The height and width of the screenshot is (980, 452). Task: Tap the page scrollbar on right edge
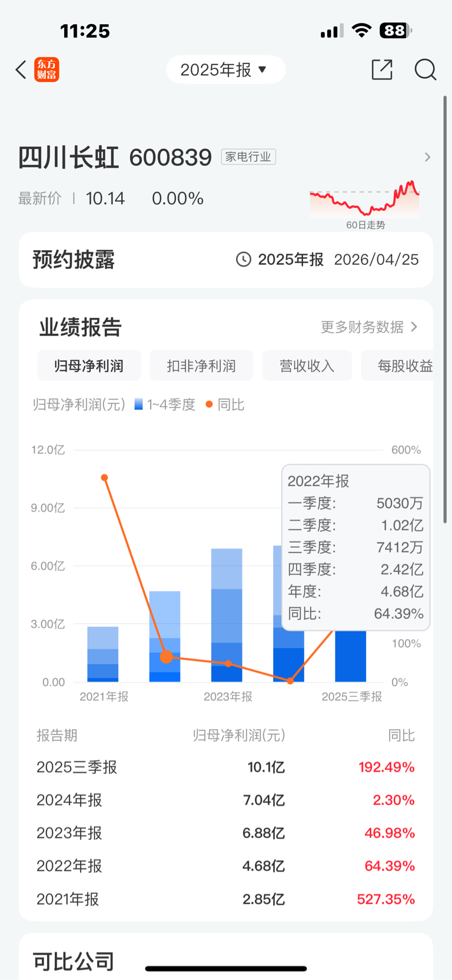click(445, 309)
